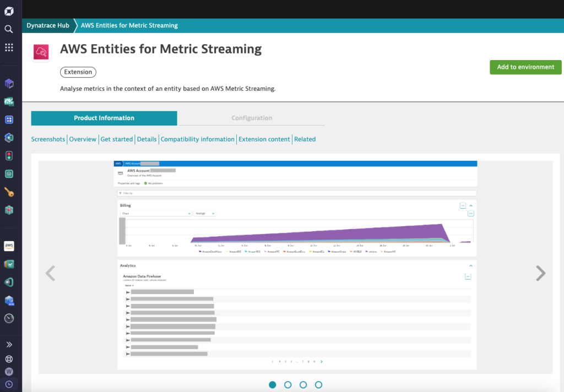The width and height of the screenshot is (564, 392).
Task: Click the Dynatrace logo in the sidebar
Action: (9, 11)
